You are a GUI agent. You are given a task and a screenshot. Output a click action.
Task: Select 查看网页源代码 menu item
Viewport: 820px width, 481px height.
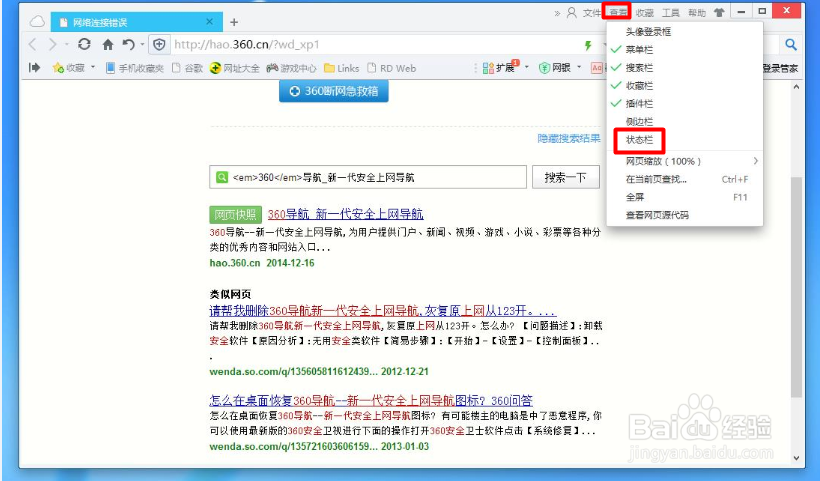685,215
